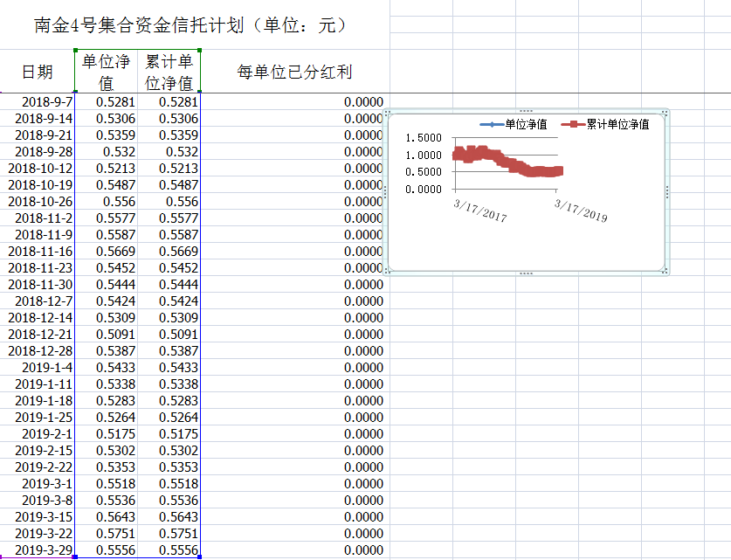Select date cell 2018-11-16
The width and height of the screenshot is (731, 560).
pos(38,251)
